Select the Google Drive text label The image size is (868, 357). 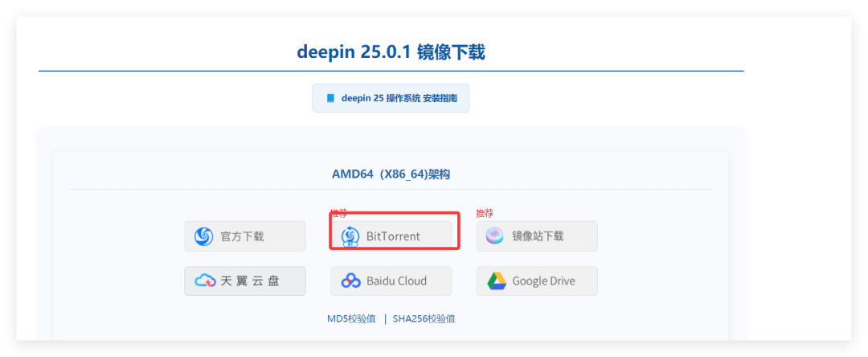coord(543,281)
